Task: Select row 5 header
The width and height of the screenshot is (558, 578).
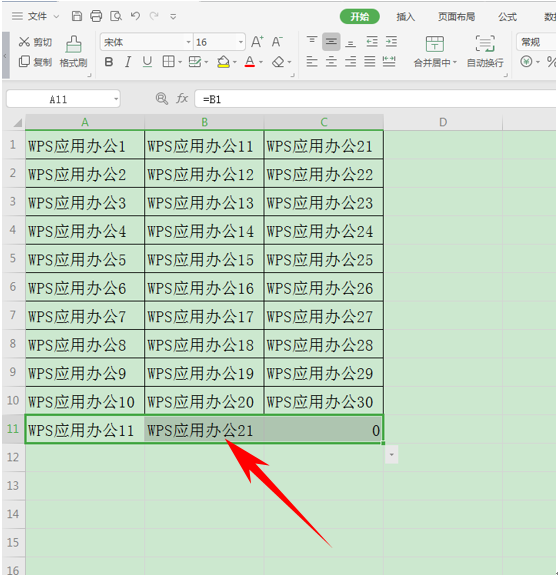Action: point(13,258)
